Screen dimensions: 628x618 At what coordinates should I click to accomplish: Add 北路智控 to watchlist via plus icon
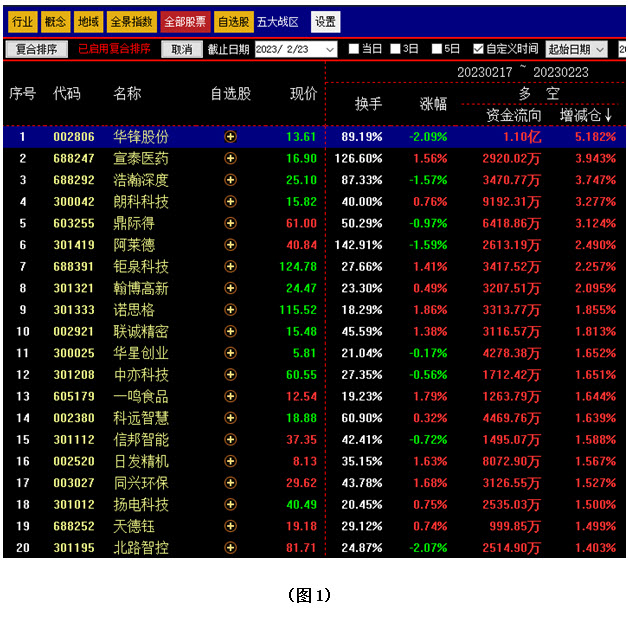click(230, 548)
